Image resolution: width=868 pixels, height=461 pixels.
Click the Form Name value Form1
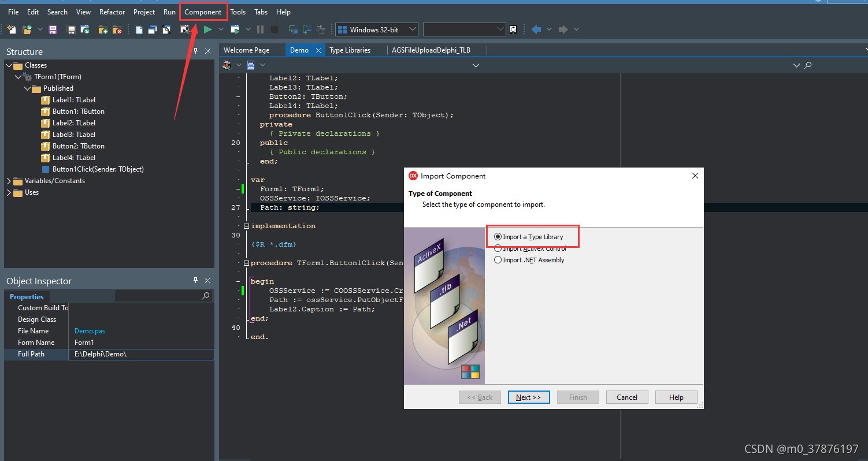point(84,343)
